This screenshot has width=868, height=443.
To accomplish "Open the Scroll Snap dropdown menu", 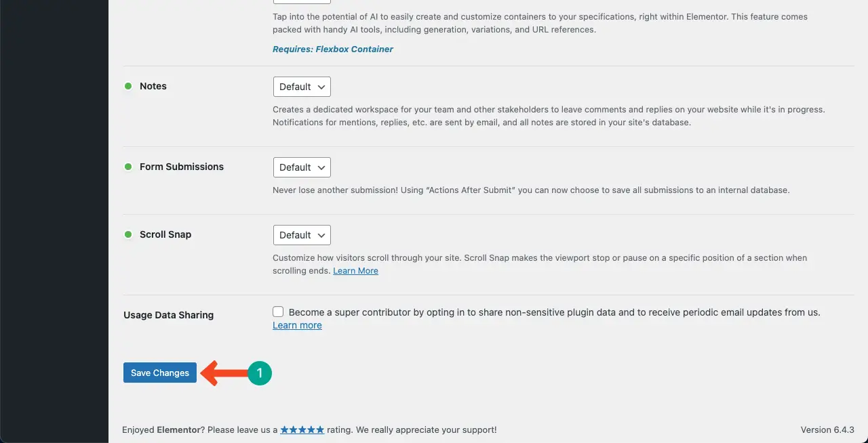I will (302, 235).
